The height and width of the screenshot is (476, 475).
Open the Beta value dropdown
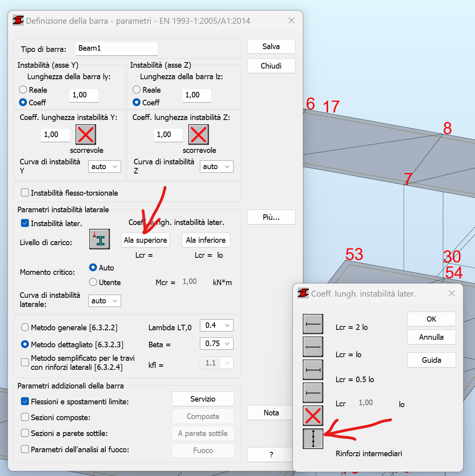(217, 343)
